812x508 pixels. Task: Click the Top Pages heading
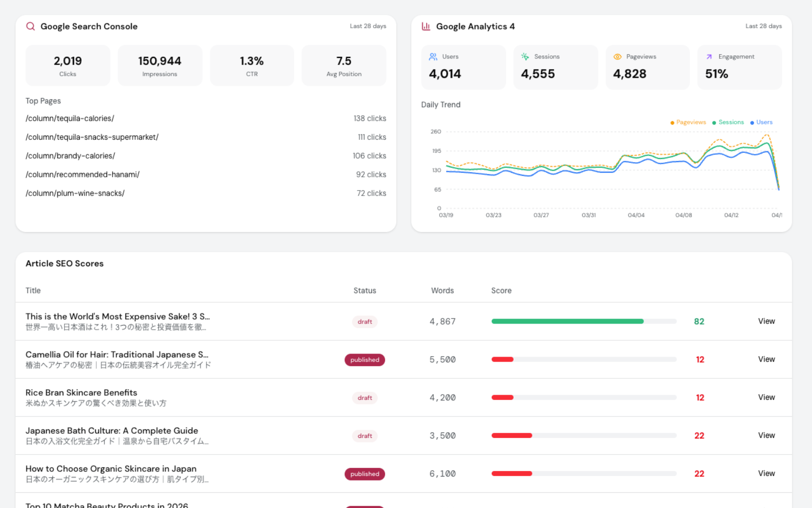(43, 101)
